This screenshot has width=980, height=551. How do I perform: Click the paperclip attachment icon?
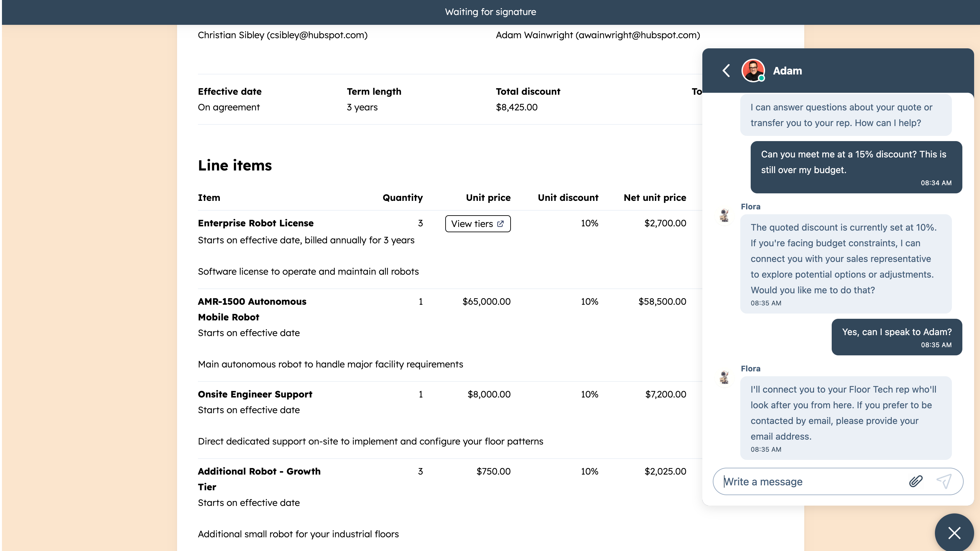(916, 481)
